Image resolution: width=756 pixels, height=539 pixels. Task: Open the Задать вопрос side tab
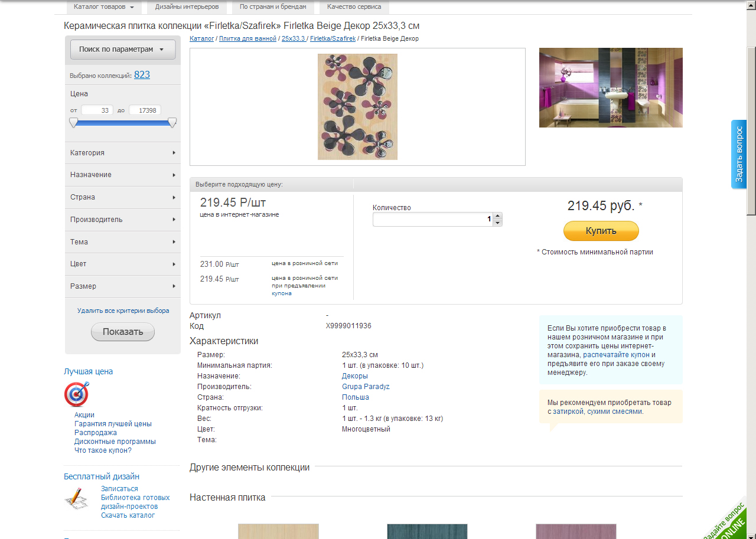pos(739,155)
